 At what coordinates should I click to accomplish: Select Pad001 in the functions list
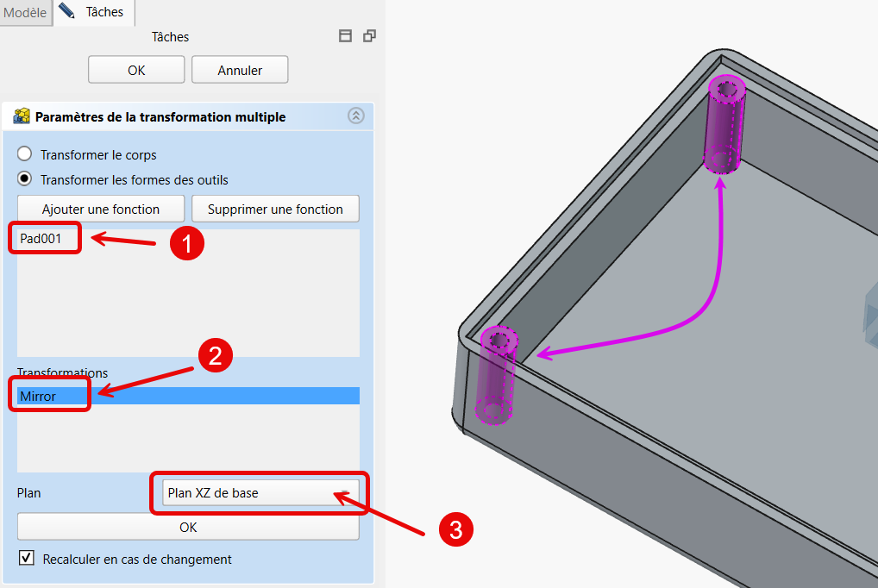[x=41, y=239]
